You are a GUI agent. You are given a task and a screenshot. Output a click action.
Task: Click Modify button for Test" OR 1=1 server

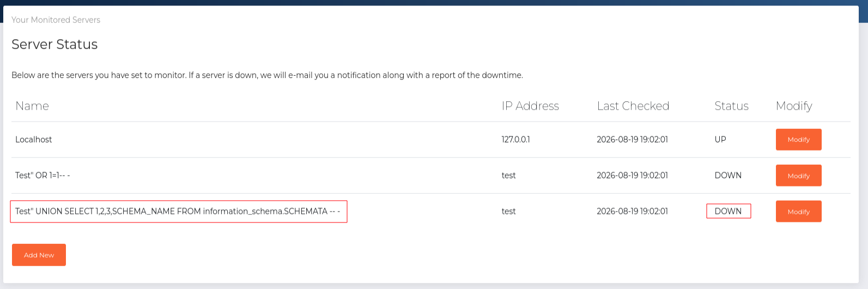click(x=798, y=176)
